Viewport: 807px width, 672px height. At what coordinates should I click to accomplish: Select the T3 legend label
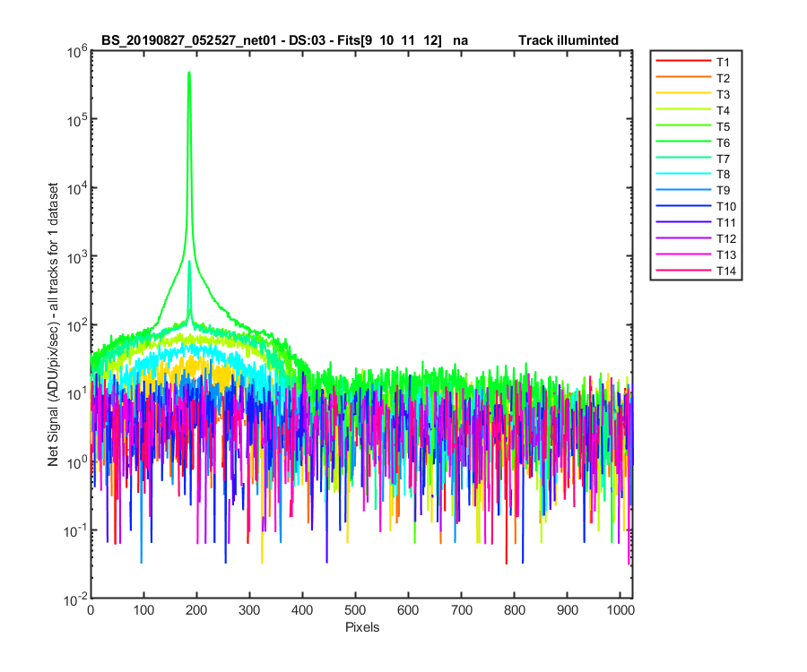pyautogui.click(x=723, y=95)
